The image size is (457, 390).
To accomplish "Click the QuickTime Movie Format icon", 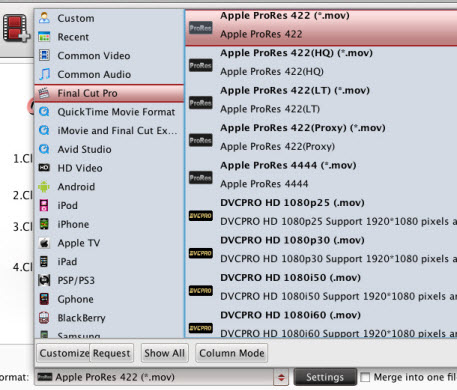I will pyautogui.click(x=44, y=111).
